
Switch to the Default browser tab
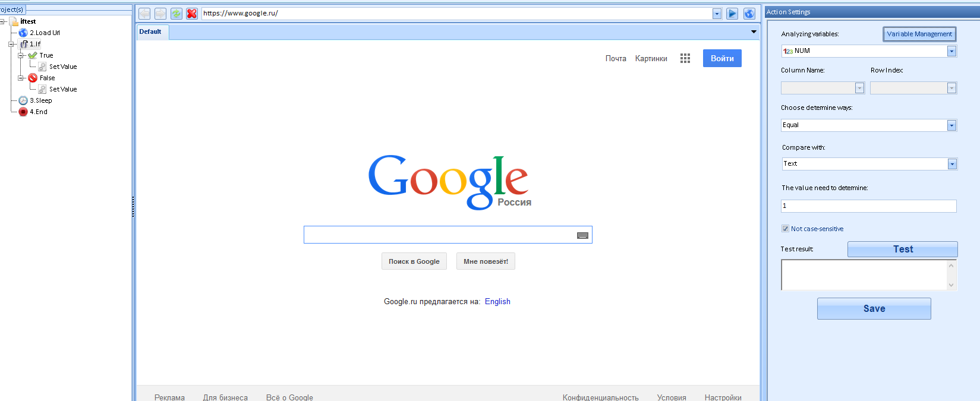point(151,32)
